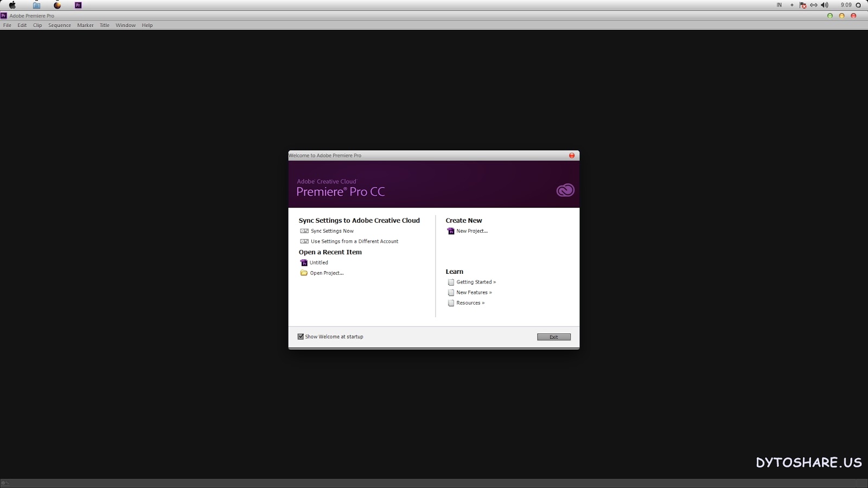Image resolution: width=868 pixels, height=488 pixels.
Task: Open the Window menu
Action: pyautogui.click(x=125, y=25)
